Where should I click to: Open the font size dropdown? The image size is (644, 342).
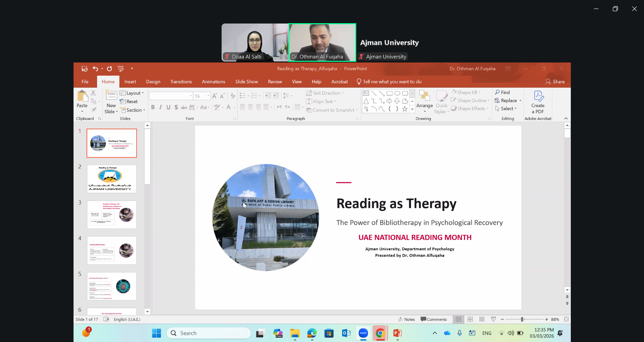[208, 96]
